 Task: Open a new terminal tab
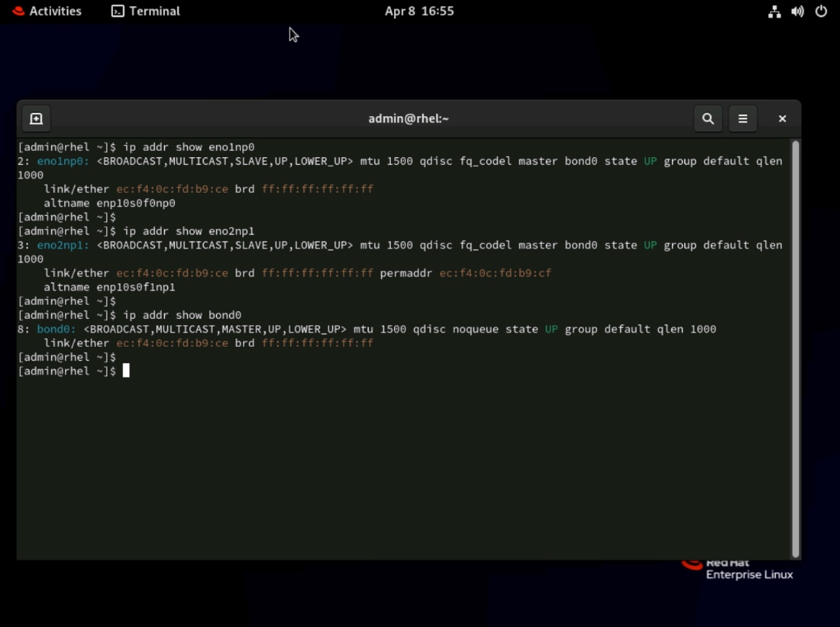click(36, 118)
